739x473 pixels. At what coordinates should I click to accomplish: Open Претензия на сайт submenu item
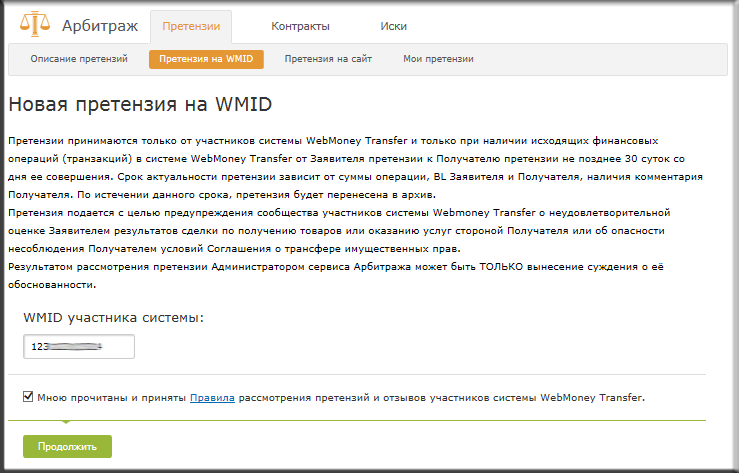click(x=328, y=59)
